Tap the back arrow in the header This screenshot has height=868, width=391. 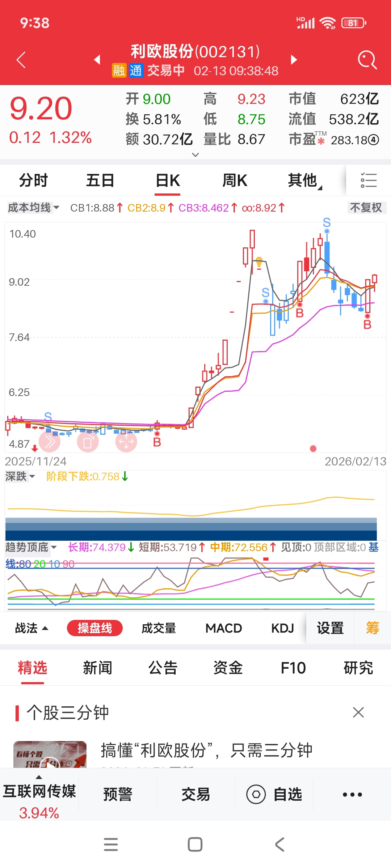tap(21, 60)
